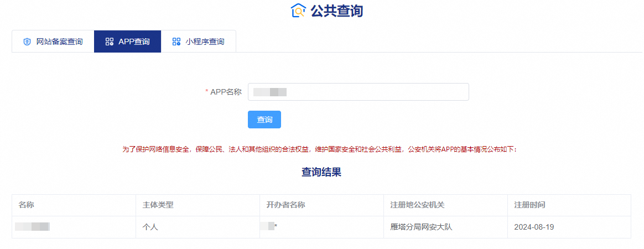This screenshot has width=644, height=249.
Task: Click the 开办者名称 column header
Action: pyautogui.click(x=285, y=205)
